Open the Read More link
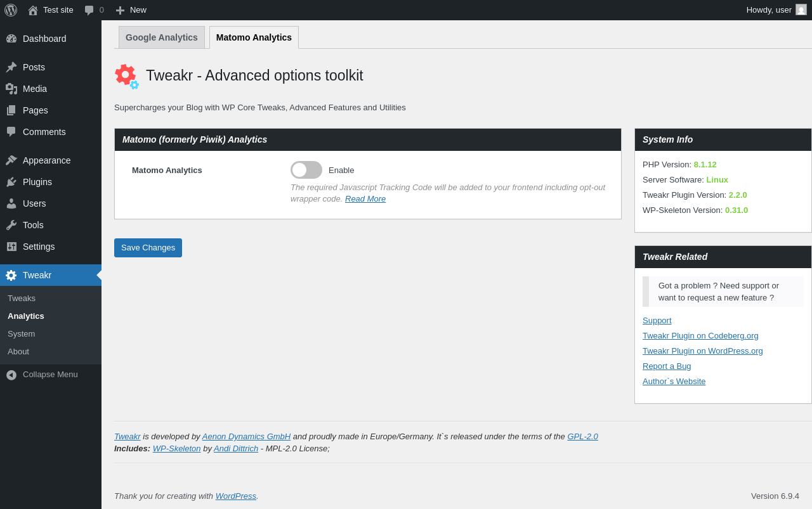The image size is (812, 509). click(x=365, y=199)
